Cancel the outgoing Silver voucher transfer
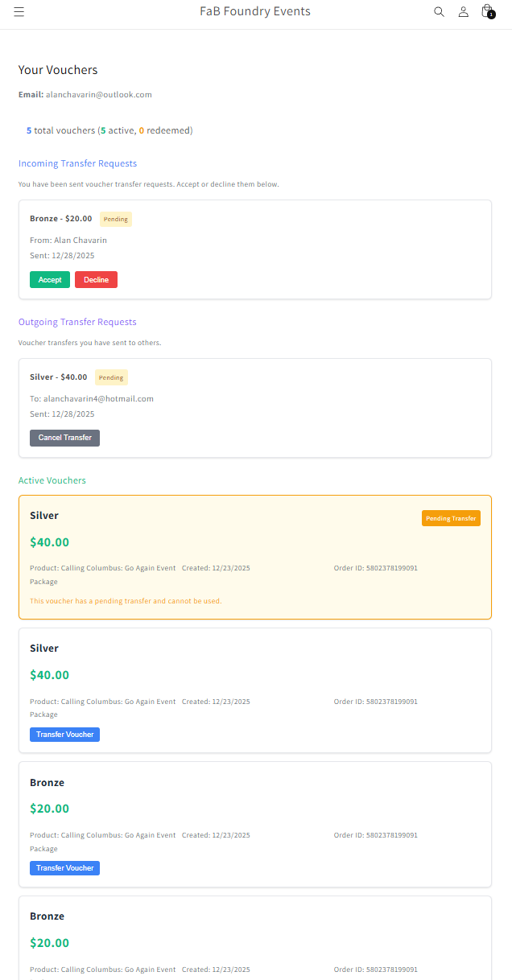The width and height of the screenshot is (512, 980). pos(64,438)
